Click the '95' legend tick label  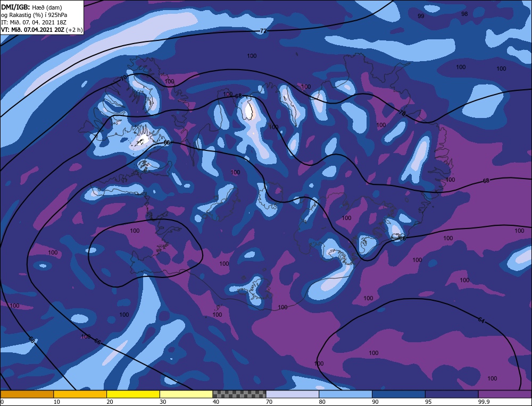(428, 402)
